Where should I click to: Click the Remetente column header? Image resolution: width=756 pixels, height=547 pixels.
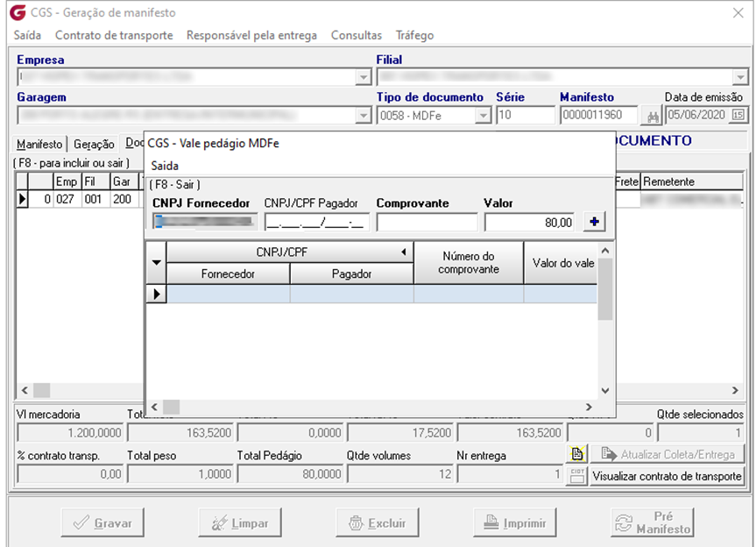[692, 181]
